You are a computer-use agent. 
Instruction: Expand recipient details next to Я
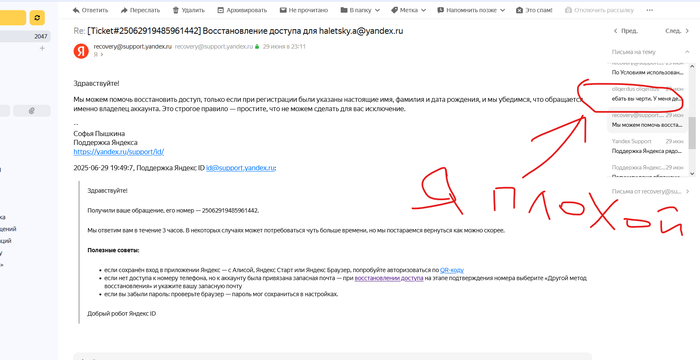pyautogui.click(x=102, y=54)
